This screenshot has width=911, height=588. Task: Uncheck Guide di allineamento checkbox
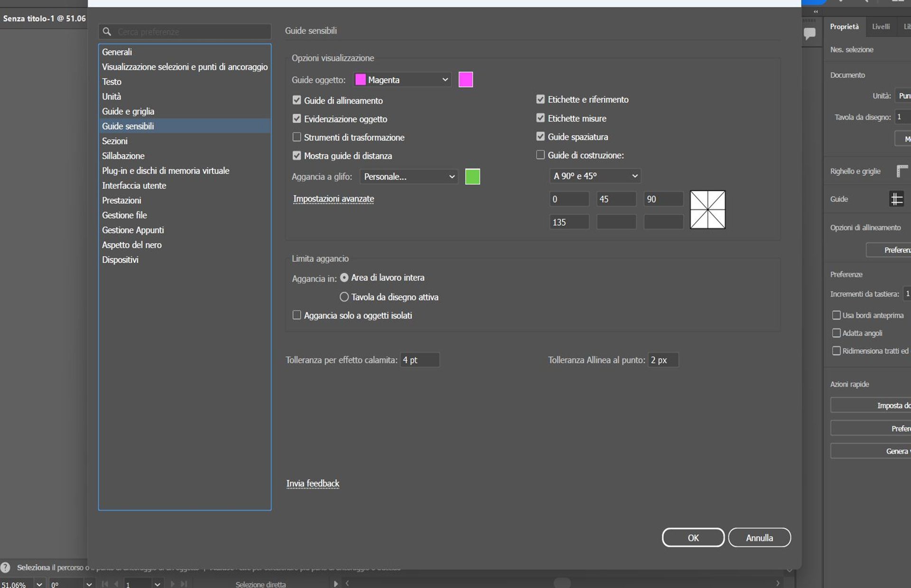coord(297,100)
